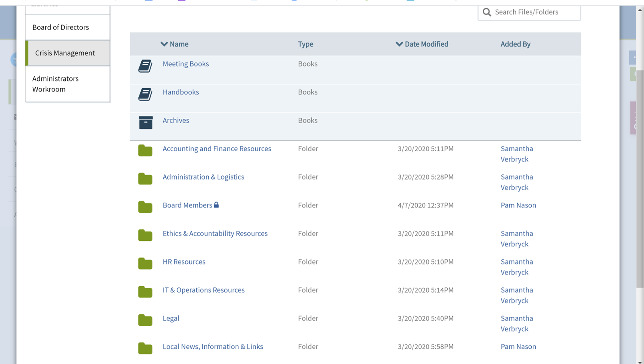
Task: Open Local News, Information & Links folder
Action: [x=213, y=347]
